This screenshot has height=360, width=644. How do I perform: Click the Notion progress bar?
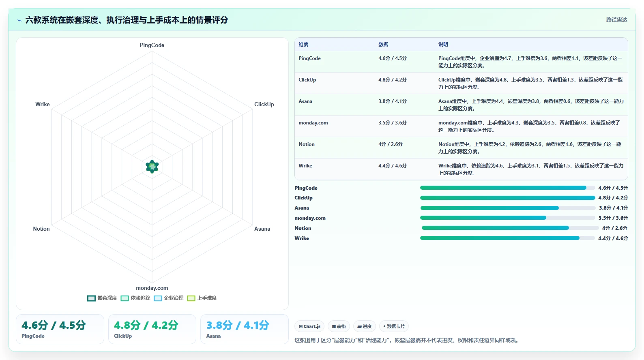510,228
